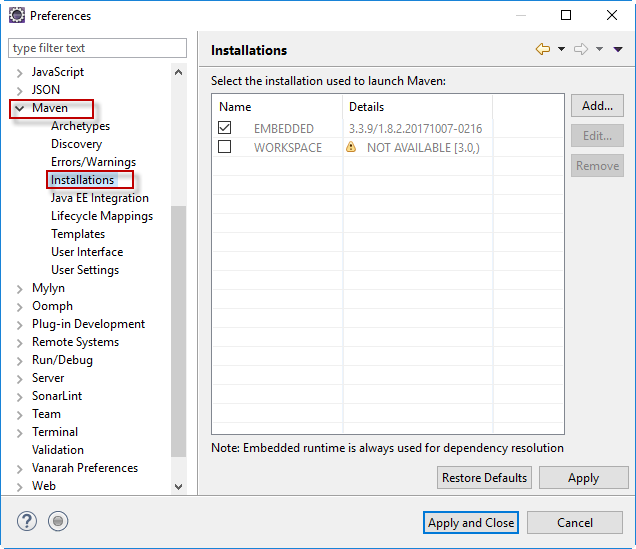Click Restore Defaults button

(x=484, y=478)
